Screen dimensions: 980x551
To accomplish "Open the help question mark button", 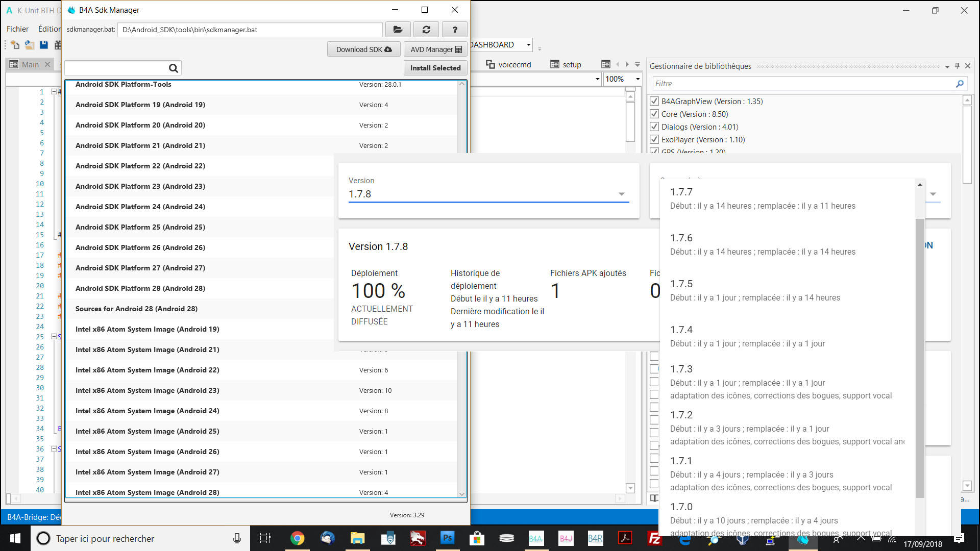I will point(455,30).
